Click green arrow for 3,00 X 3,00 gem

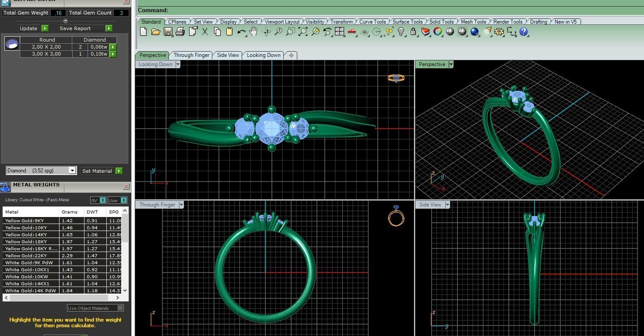pyautogui.click(x=113, y=54)
